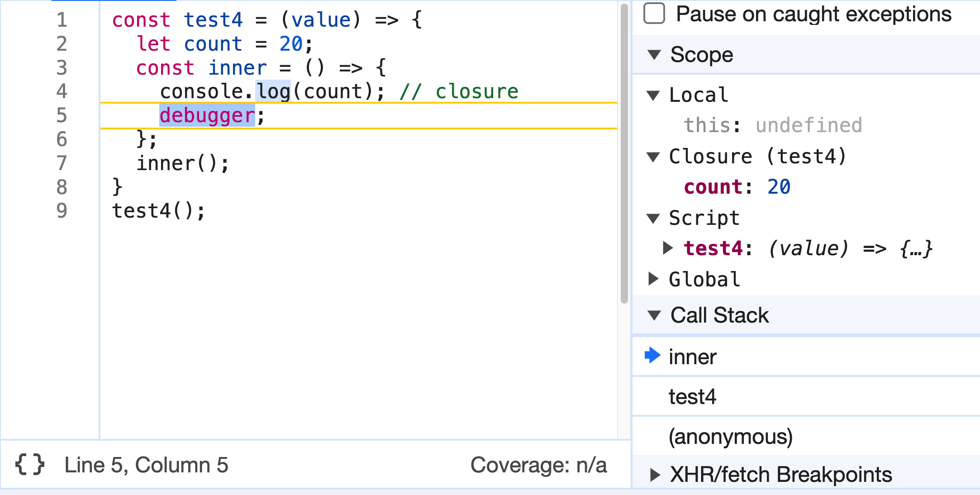Click the 'const inner' declaration text

202,68
